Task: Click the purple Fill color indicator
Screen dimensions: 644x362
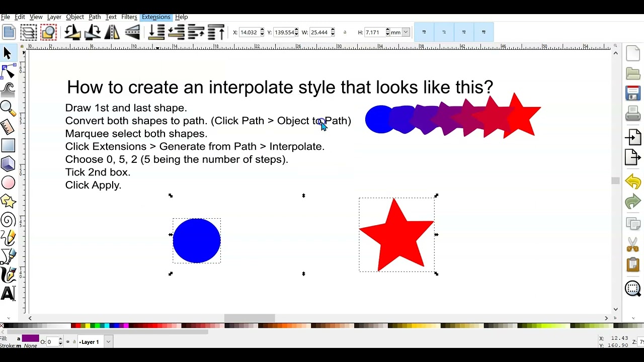Action: (30, 338)
